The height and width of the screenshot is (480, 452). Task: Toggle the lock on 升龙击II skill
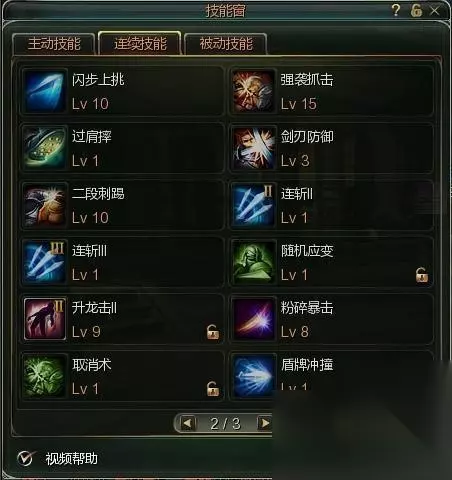(x=213, y=332)
